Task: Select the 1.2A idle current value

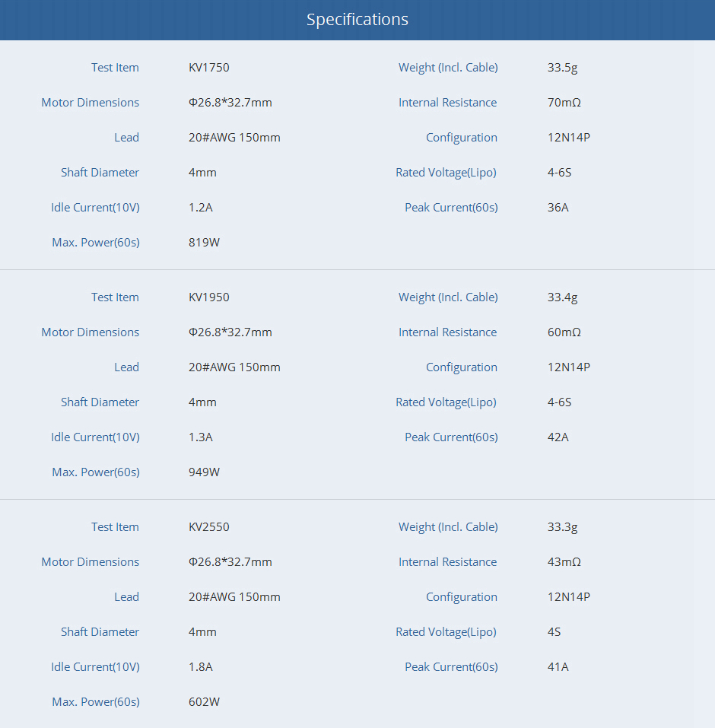Action: (x=200, y=208)
